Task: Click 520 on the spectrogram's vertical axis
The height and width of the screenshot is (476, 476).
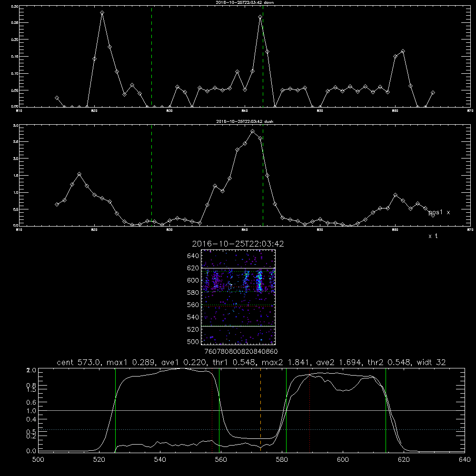Action: (193, 329)
